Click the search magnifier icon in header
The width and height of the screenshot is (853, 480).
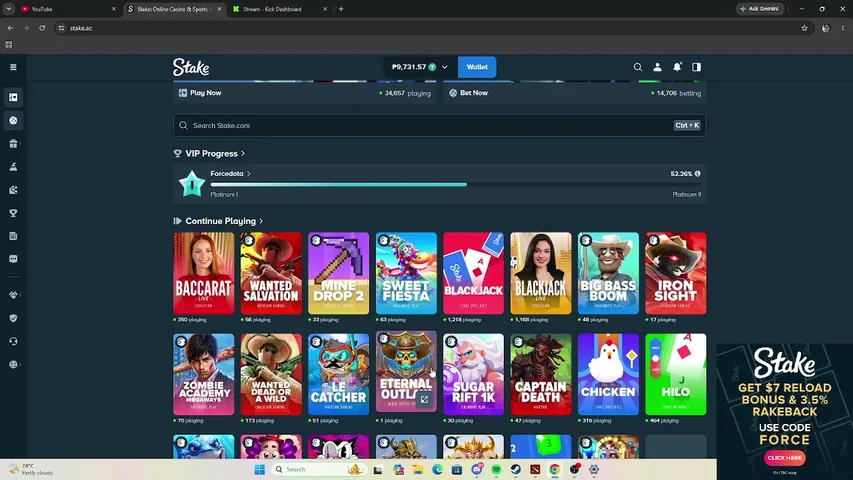638,67
